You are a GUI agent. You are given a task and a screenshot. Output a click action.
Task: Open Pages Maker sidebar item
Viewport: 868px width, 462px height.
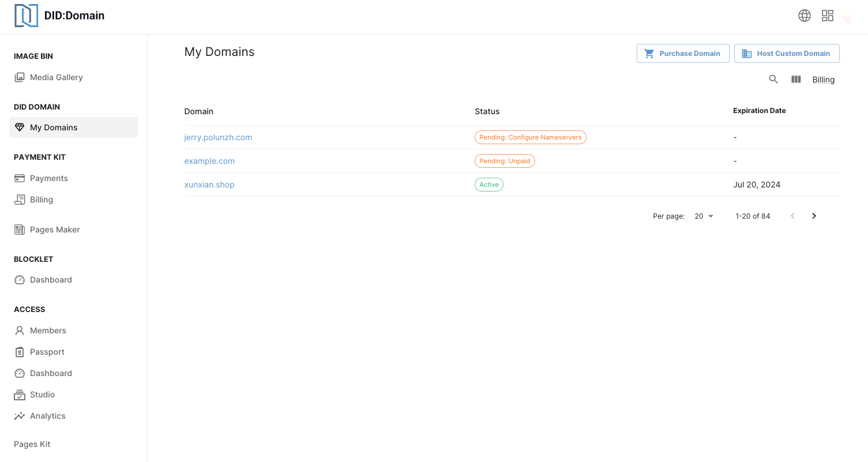55,230
